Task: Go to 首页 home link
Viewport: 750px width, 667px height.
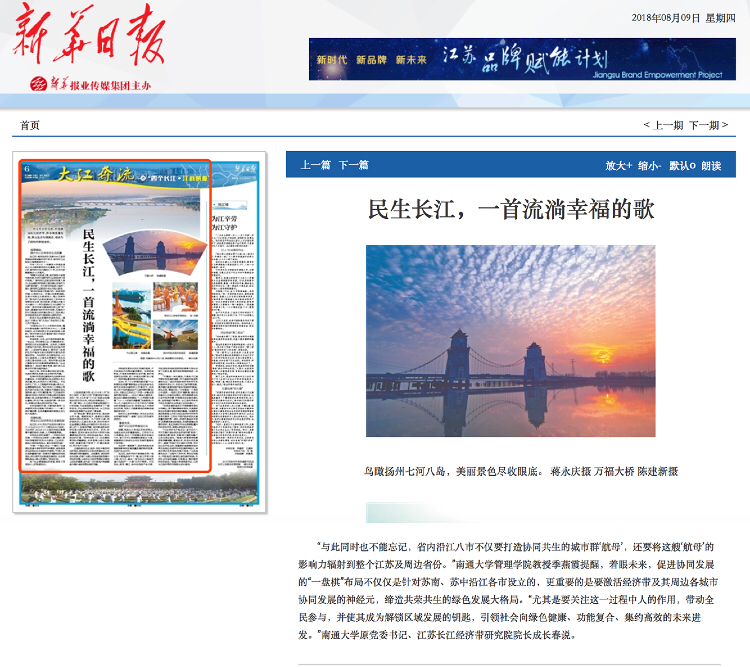Action: (30, 125)
